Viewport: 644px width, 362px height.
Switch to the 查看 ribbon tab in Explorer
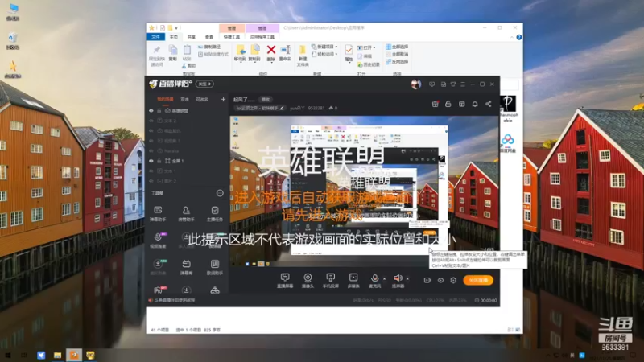coord(209,37)
